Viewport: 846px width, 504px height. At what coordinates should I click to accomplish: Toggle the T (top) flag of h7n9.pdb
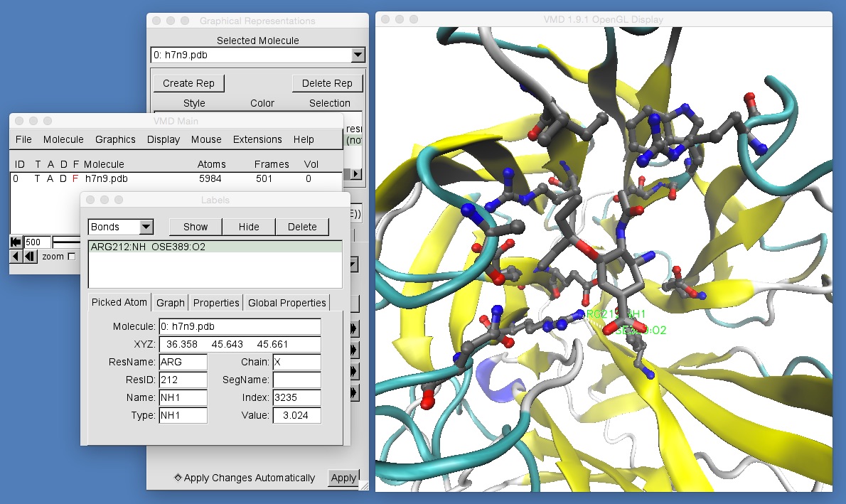pyautogui.click(x=37, y=178)
